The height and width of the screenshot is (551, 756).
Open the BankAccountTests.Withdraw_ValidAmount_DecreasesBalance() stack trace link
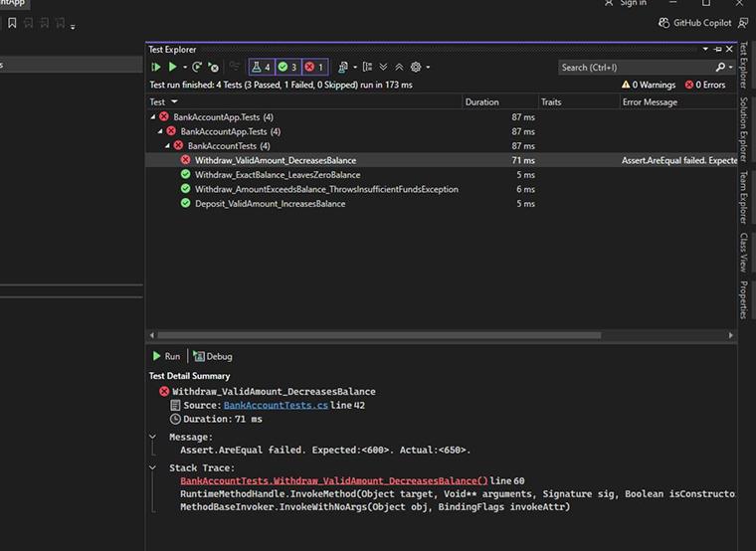pos(333,481)
